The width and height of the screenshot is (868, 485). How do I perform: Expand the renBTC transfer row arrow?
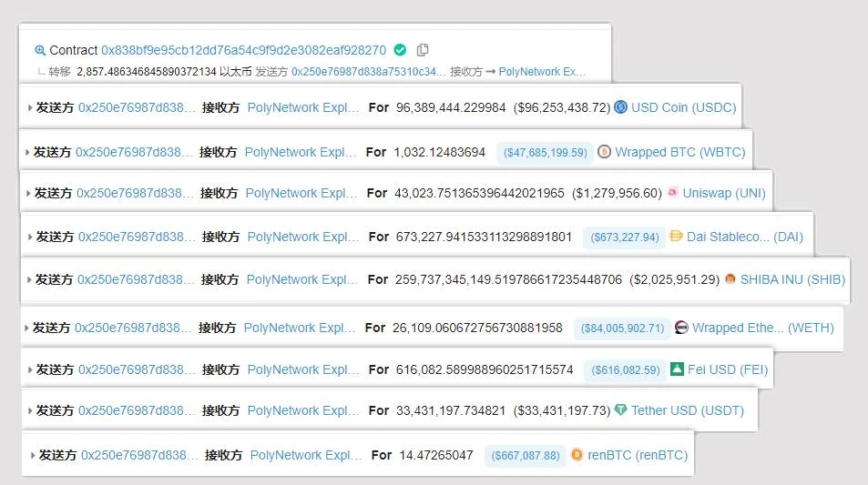33,455
